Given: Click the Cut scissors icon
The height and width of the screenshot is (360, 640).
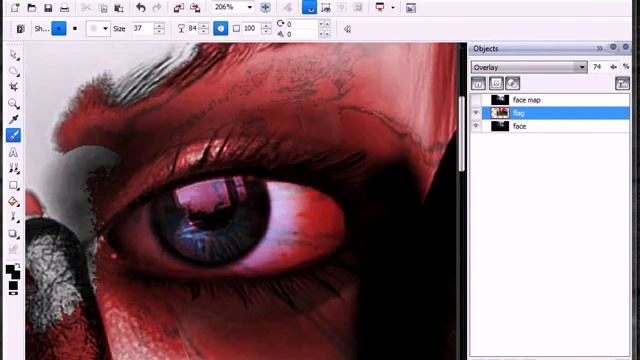Looking at the screenshot, I should click(x=86, y=7).
